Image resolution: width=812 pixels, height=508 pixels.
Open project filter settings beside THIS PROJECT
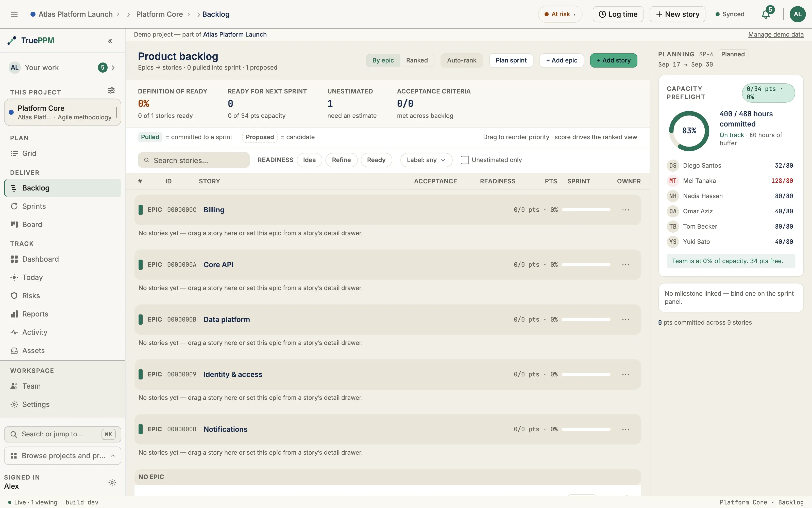click(111, 90)
